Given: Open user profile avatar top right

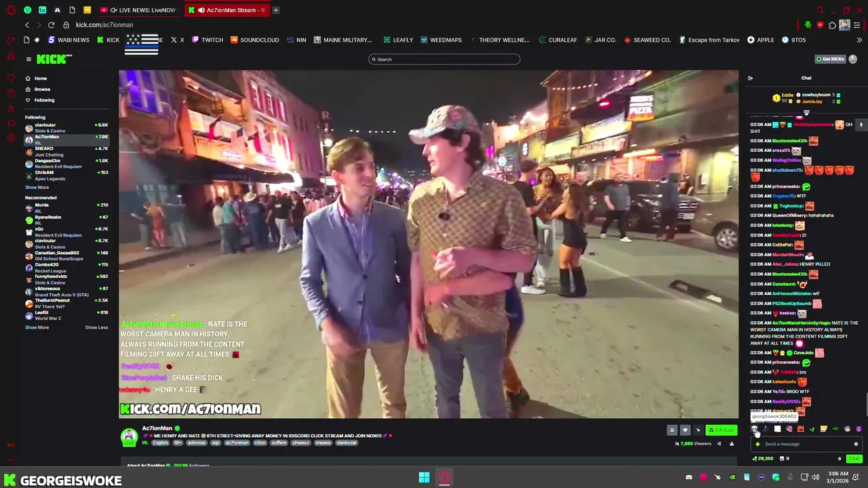Looking at the screenshot, I should tap(852, 60).
